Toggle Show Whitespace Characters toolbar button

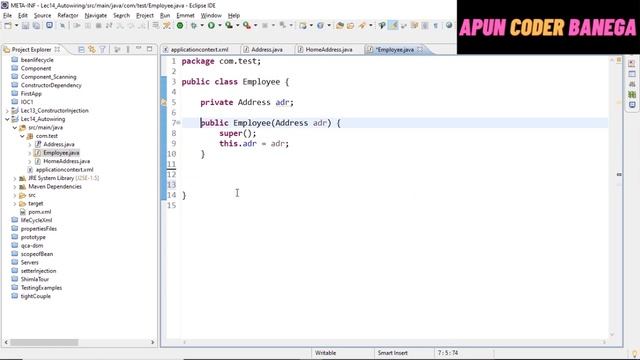[436, 25]
